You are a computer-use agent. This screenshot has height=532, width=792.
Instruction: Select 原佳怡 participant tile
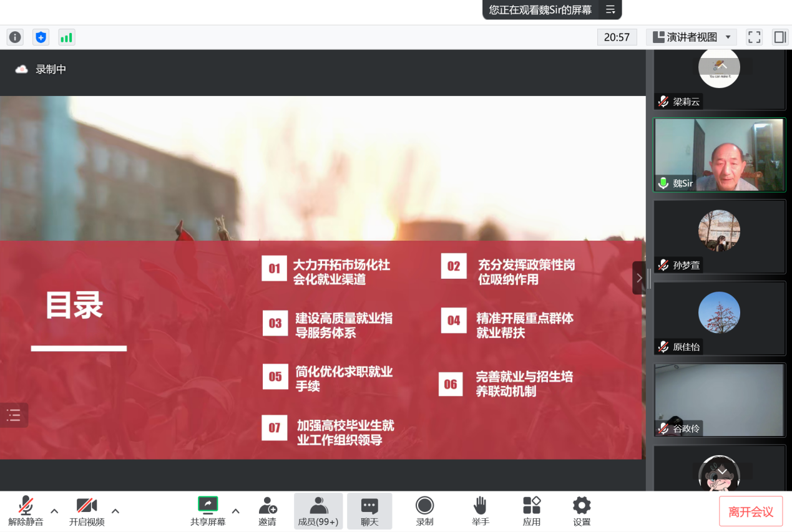point(720,318)
